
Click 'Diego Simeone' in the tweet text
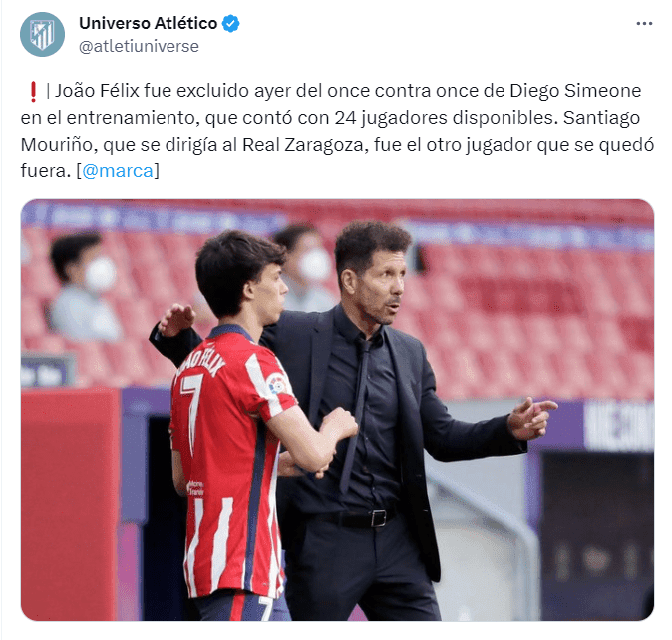(x=575, y=91)
